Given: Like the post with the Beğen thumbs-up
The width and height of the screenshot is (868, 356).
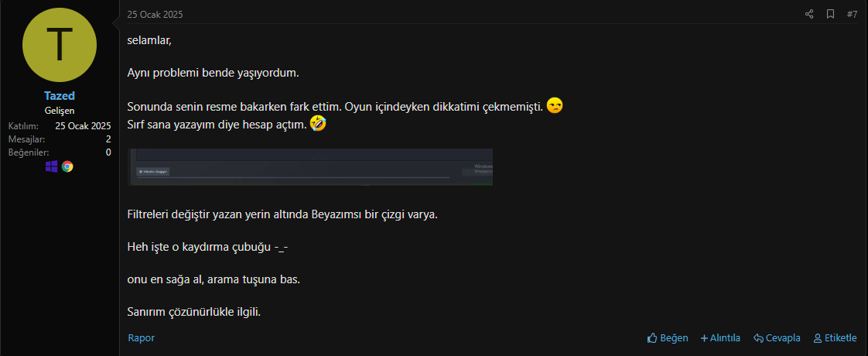Looking at the screenshot, I should (x=668, y=337).
